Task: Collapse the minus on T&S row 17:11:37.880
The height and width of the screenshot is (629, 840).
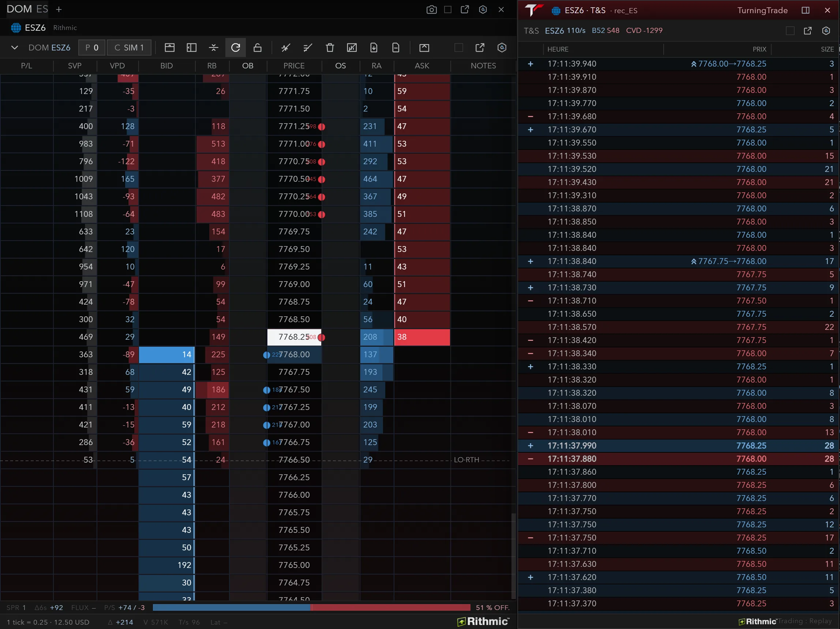Action: click(530, 459)
